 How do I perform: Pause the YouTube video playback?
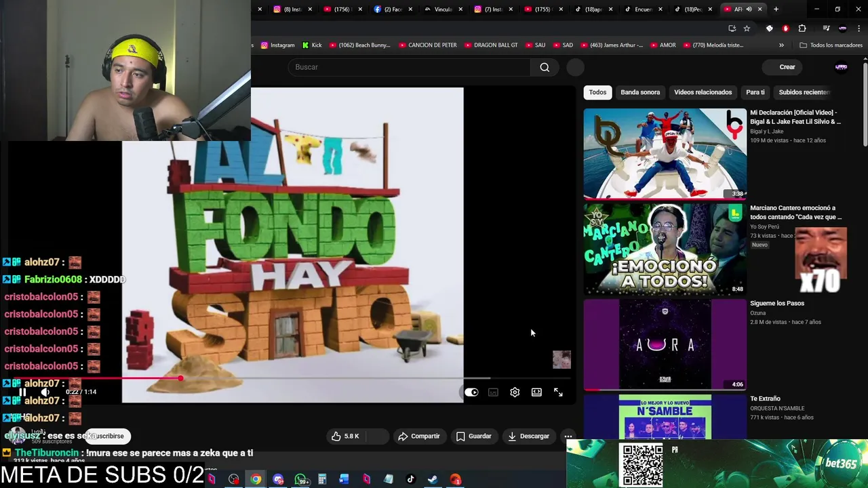(x=22, y=392)
